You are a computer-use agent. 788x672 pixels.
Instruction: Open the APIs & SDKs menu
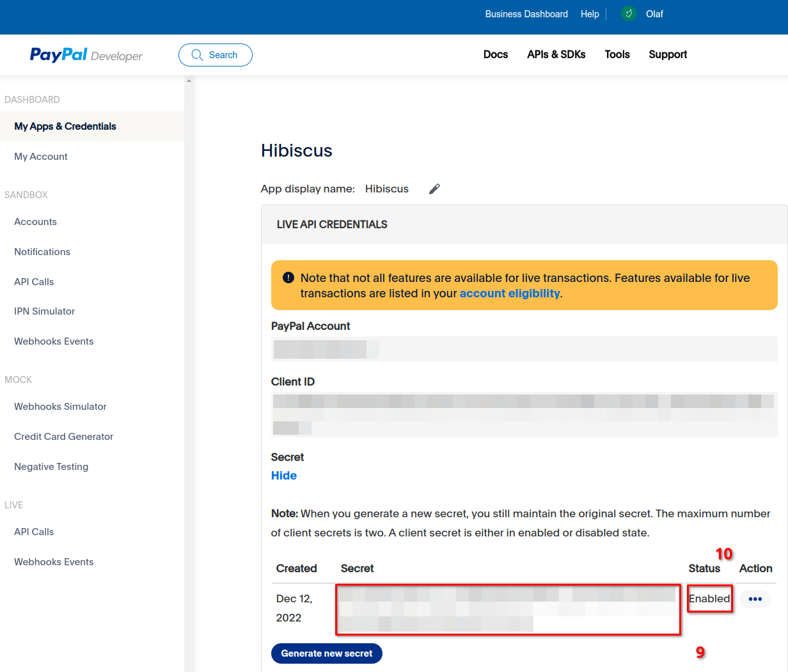tap(556, 54)
